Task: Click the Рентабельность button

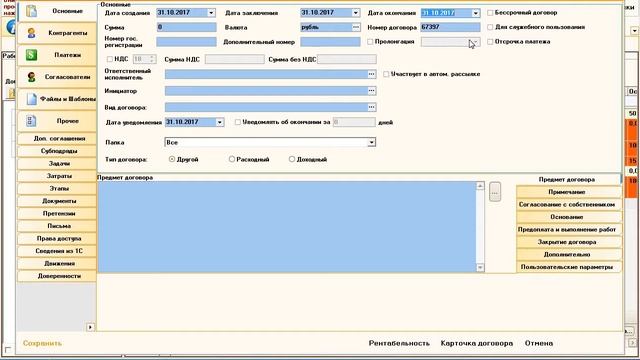Action: (x=399, y=343)
